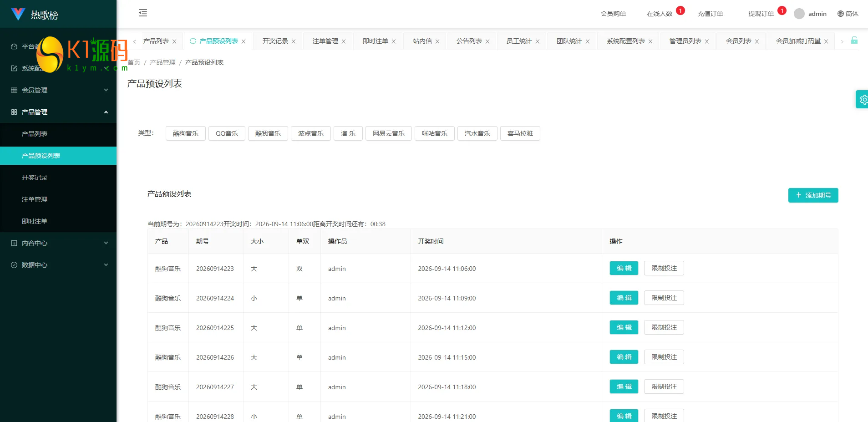Open 充值订单 in the header
This screenshot has width=868, height=422.
(710, 14)
